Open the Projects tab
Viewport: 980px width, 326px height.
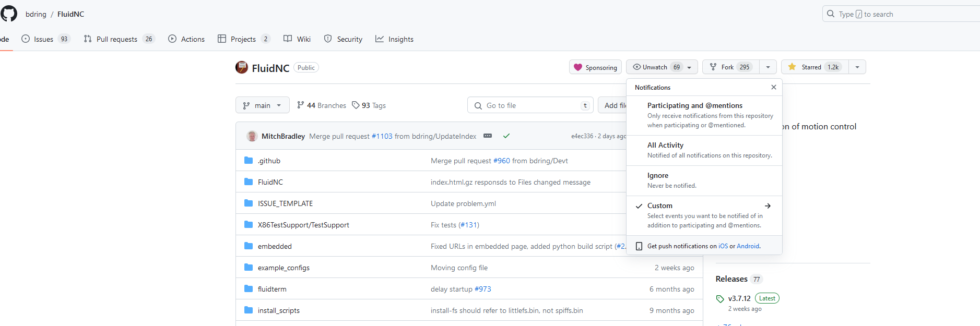point(244,39)
